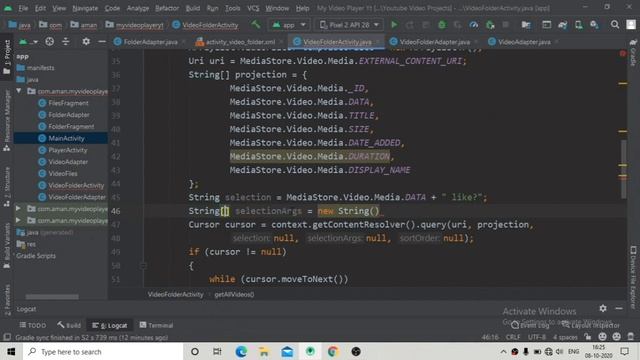This screenshot has width=640, height=360.
Task: Select PlayerActivity in project tree
Action: click(x=68, y=150)
